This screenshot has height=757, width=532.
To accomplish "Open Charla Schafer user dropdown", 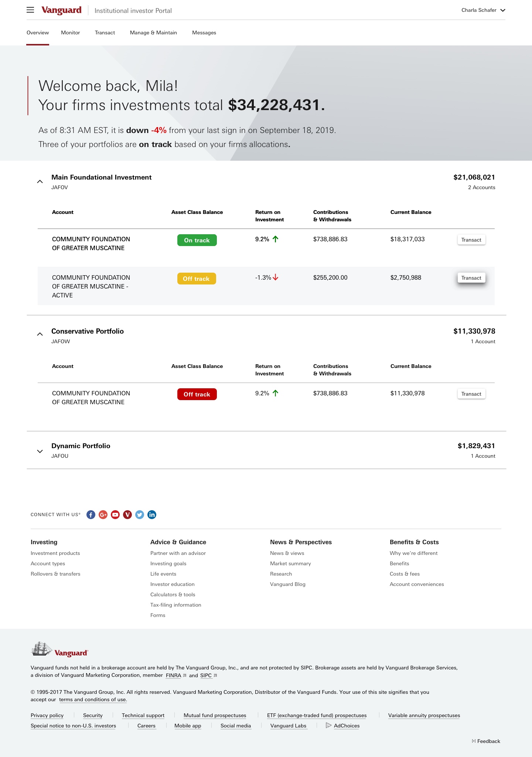I will click(483, 10).
